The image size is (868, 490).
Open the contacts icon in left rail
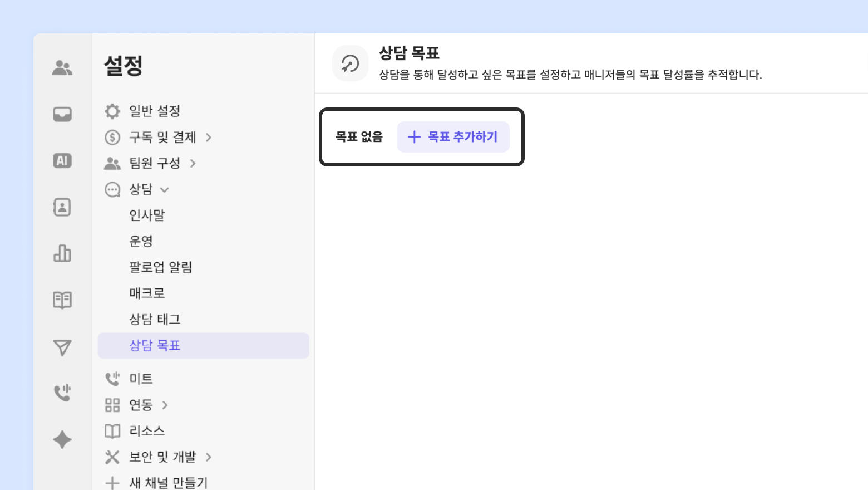click(62, 207)
